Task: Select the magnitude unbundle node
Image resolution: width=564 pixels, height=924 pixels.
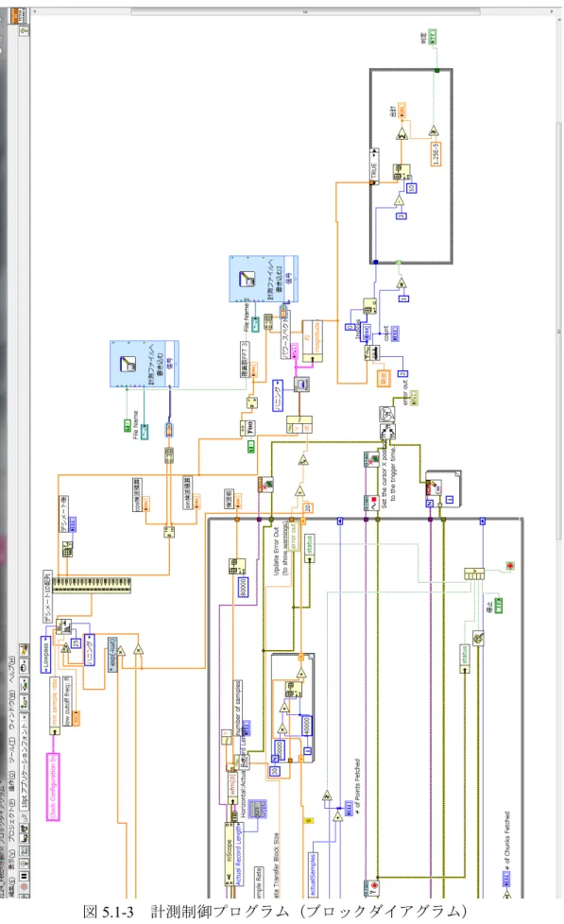Action: (x=313, y=341)
